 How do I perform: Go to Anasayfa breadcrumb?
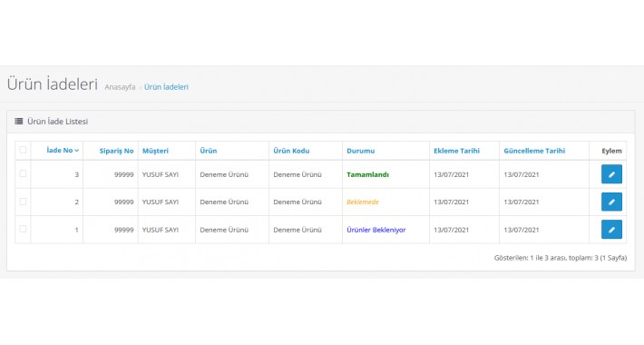pyautogui.click(x=120, y=87)
